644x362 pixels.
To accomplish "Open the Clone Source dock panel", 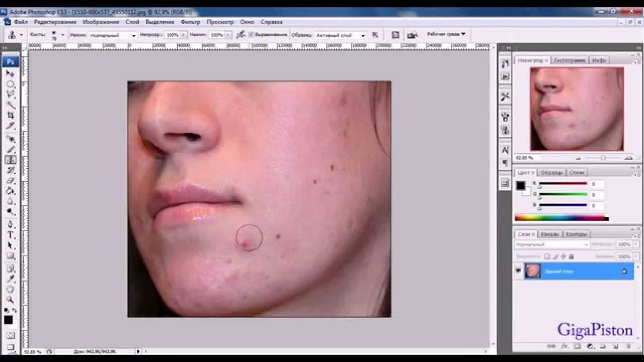I will (x=505, y=131).
